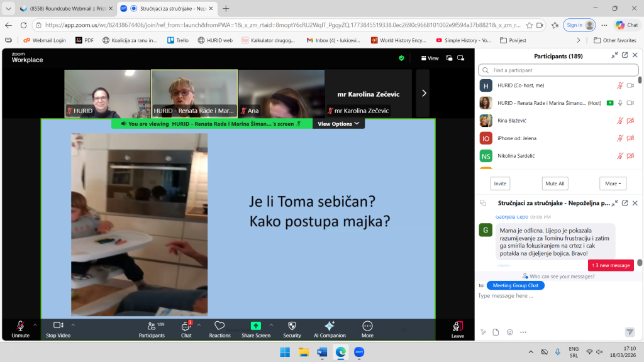Click the attach file icon in chat
Viewport: 644px width, 362px height.
[496, 332]
